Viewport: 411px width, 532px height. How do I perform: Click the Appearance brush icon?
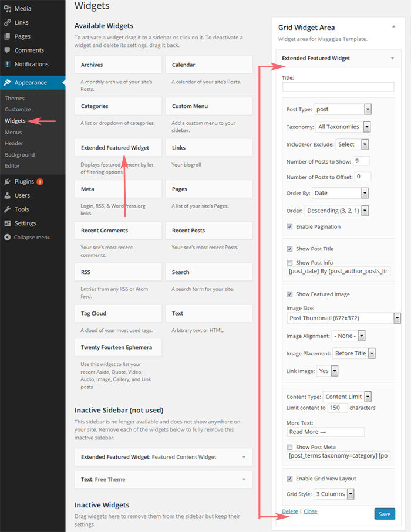click(8, 83)
